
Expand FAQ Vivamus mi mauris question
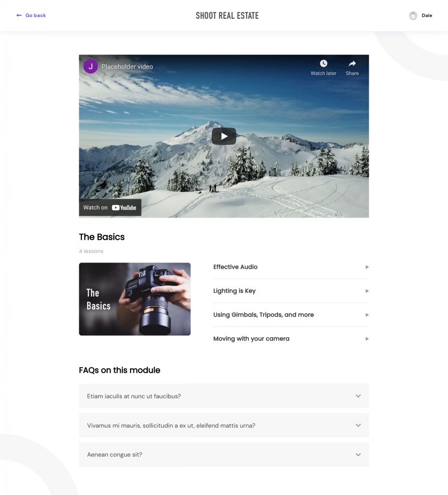(224, 425)
